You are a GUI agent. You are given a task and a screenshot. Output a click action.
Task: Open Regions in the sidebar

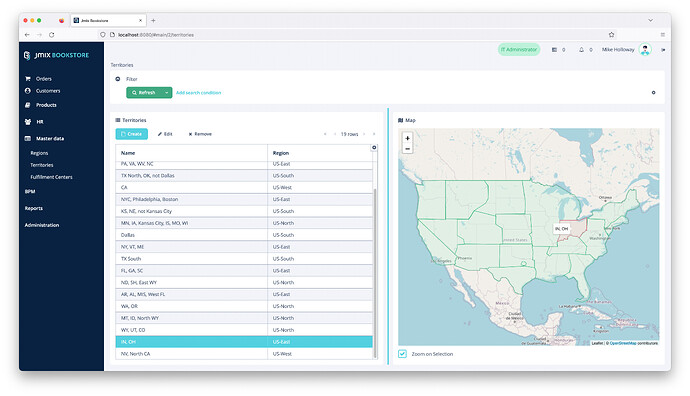(x=39, y=153)
